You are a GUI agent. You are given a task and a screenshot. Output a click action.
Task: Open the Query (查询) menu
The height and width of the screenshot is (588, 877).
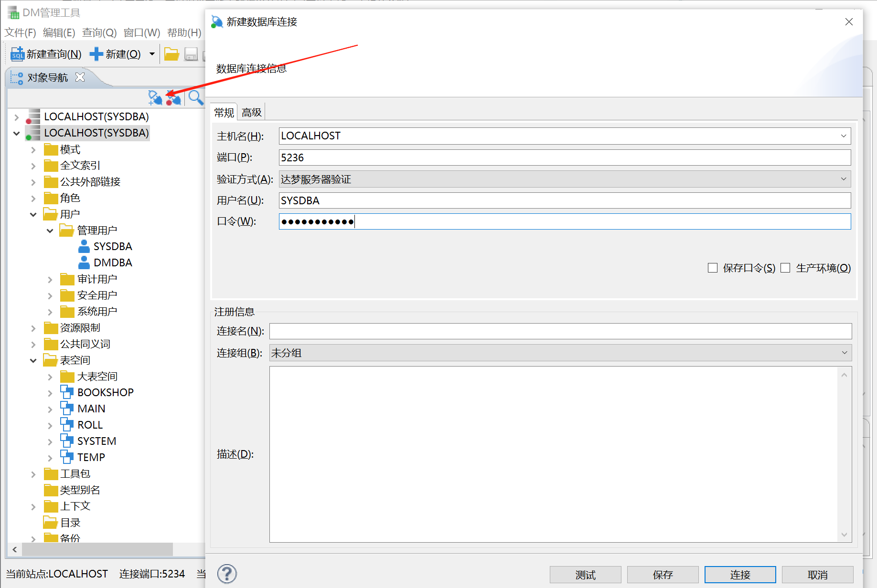pos(99,32)
